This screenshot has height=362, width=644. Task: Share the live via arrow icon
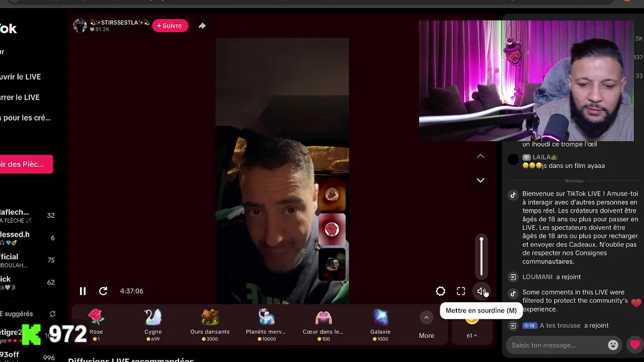(202, 26)
